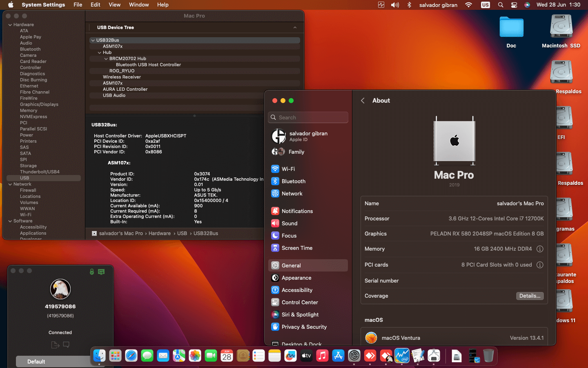Open Apple menu

click(x=11, y=5)
